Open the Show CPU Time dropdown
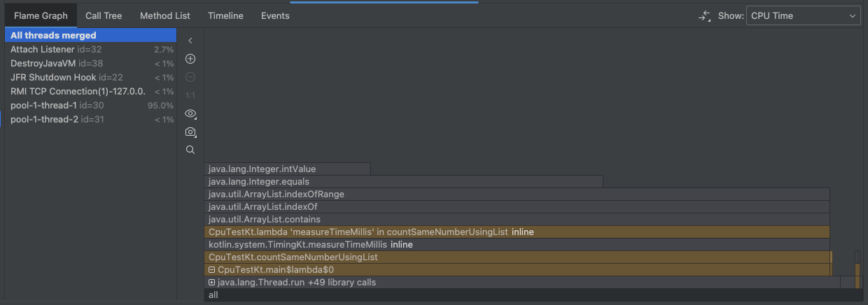 coord(804,16)
